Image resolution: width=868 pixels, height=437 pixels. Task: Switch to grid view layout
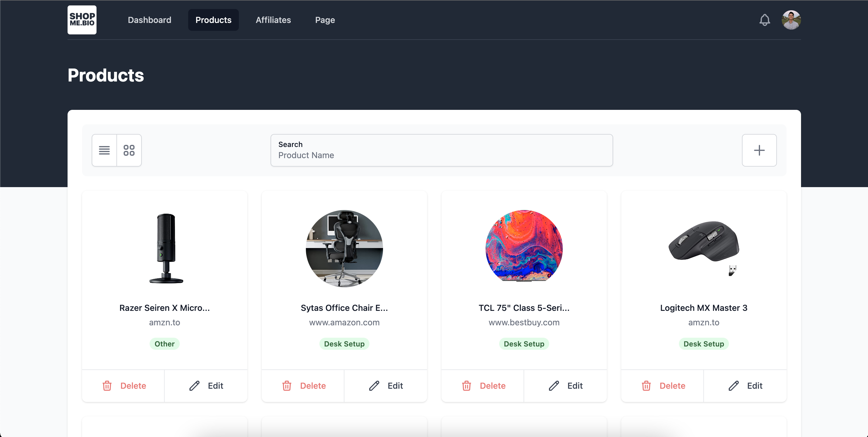click(129, 150)
